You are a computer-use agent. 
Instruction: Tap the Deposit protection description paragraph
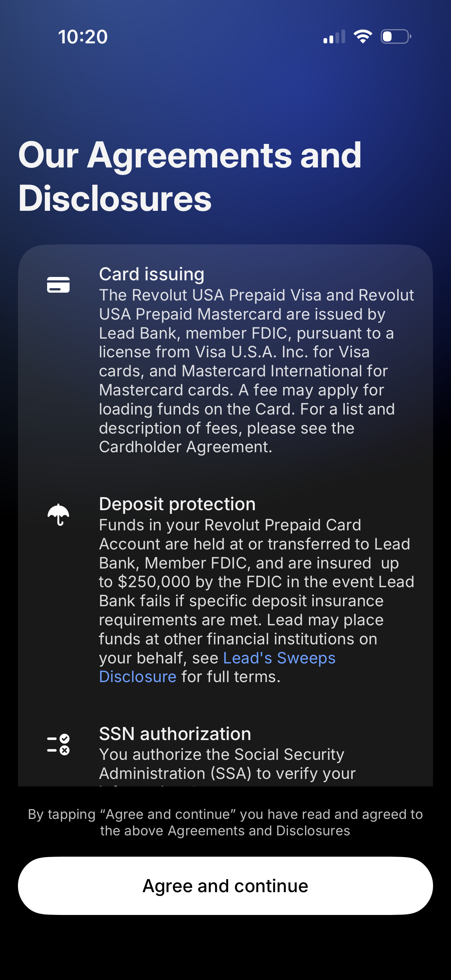(x=256, y=601)
